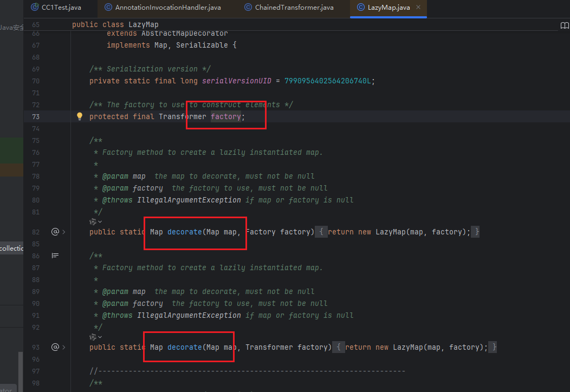
Task: Expand the folded body brace after Factory factory)
Action: click(x=321, y=232)
